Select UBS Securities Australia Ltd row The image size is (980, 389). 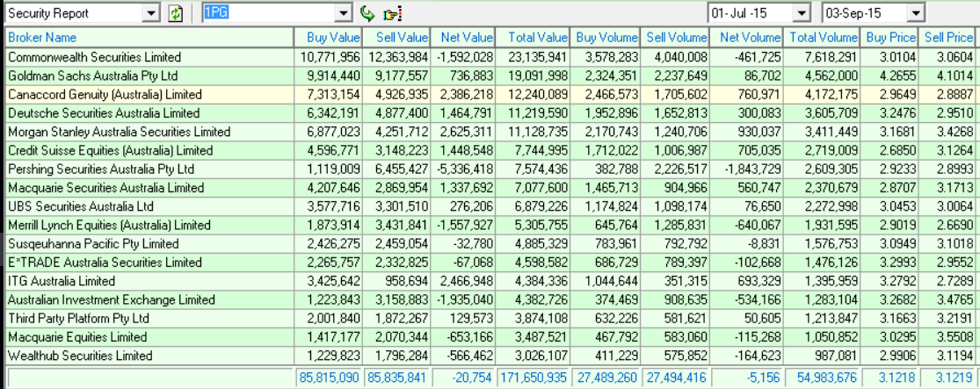[490, 206]
